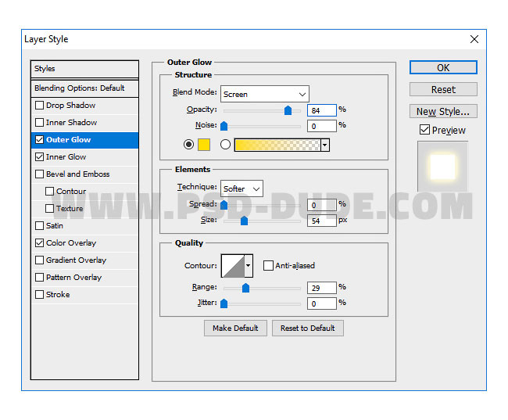The width and height of the screenshot is (508, 420).
Task: Click the Spread value field
Action: coord(322,205)
